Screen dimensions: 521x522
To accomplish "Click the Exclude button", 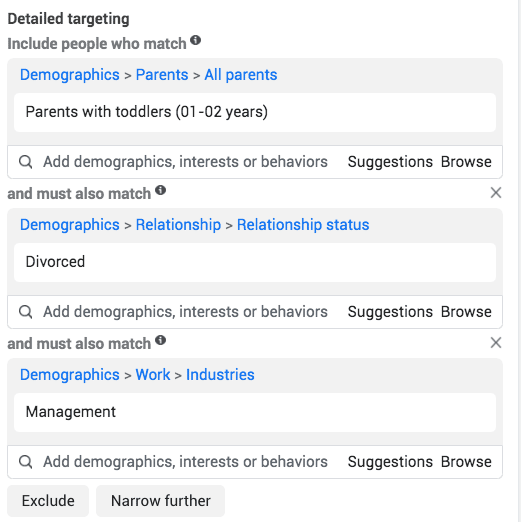I will click(x=48, y=501).
